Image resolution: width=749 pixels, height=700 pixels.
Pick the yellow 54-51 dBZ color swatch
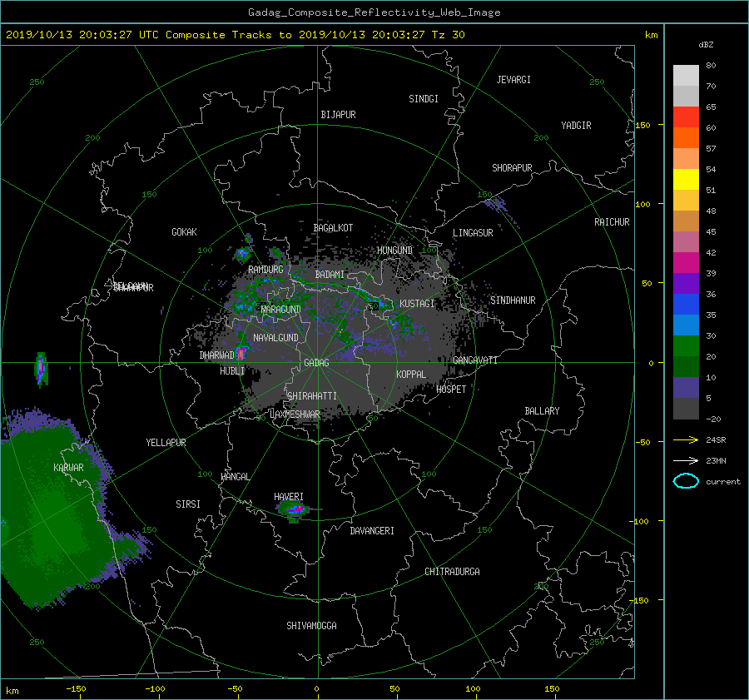pos(686,179)
